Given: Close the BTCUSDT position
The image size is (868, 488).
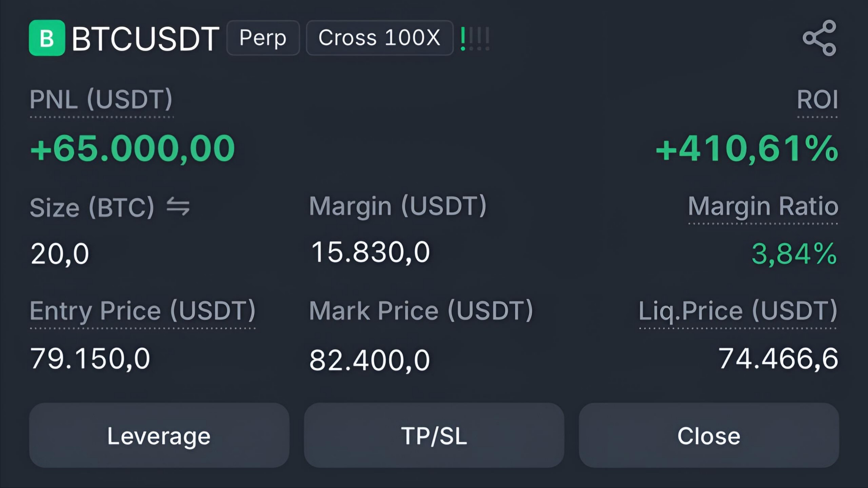Looking at the screenshot, I should 709,435.
